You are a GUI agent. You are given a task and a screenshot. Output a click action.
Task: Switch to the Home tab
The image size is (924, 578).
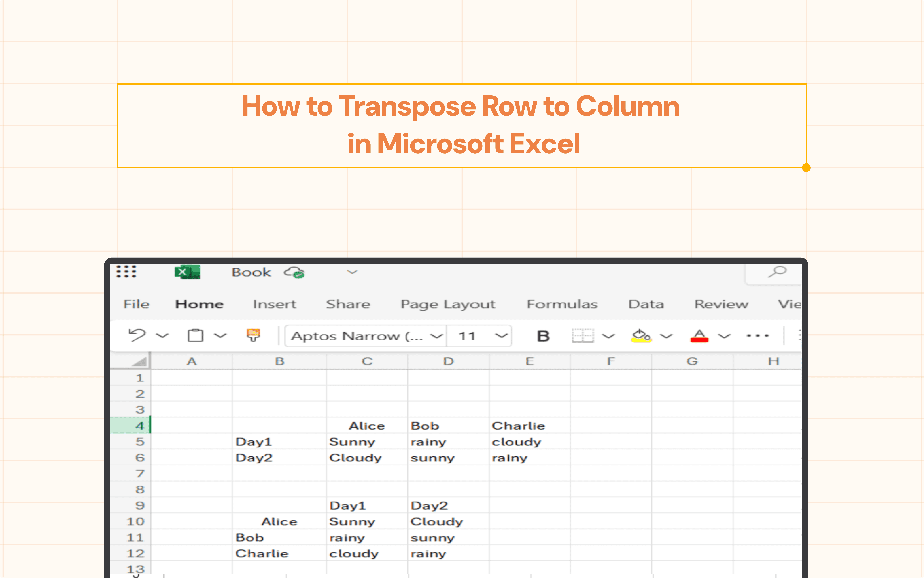(199, 304)
